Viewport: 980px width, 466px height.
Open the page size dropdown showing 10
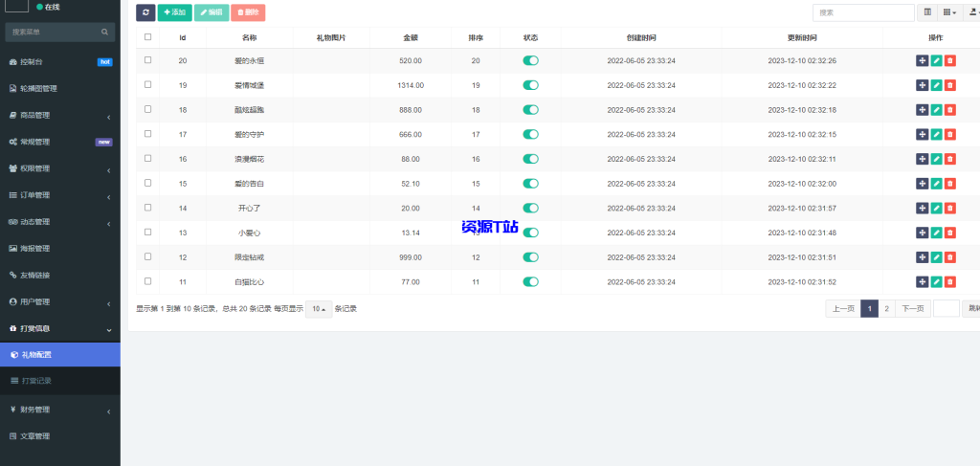(x=319, y=309)
